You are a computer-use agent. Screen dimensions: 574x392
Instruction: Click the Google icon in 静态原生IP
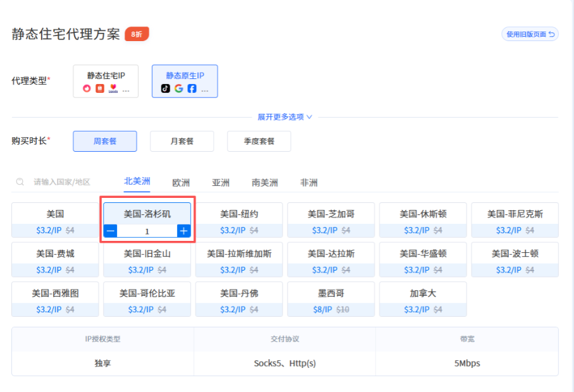179,89
